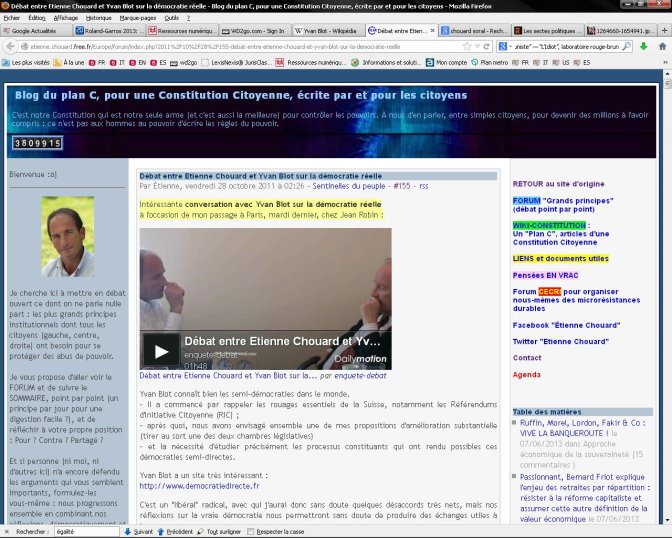Open the Affichage menu
This screenshot has height=538, width=672.
66,18
